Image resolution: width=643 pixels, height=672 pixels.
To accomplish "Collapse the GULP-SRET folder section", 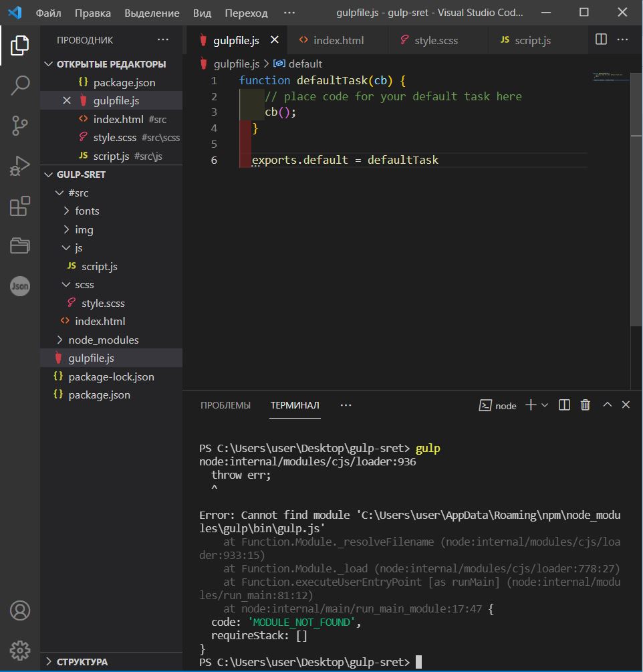I will 112,175.
